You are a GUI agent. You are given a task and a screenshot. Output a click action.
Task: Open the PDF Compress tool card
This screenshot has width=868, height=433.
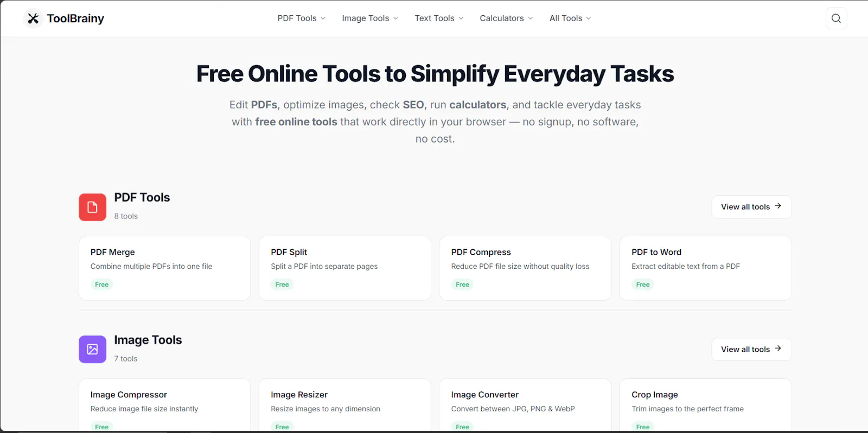tap(525, 268)
